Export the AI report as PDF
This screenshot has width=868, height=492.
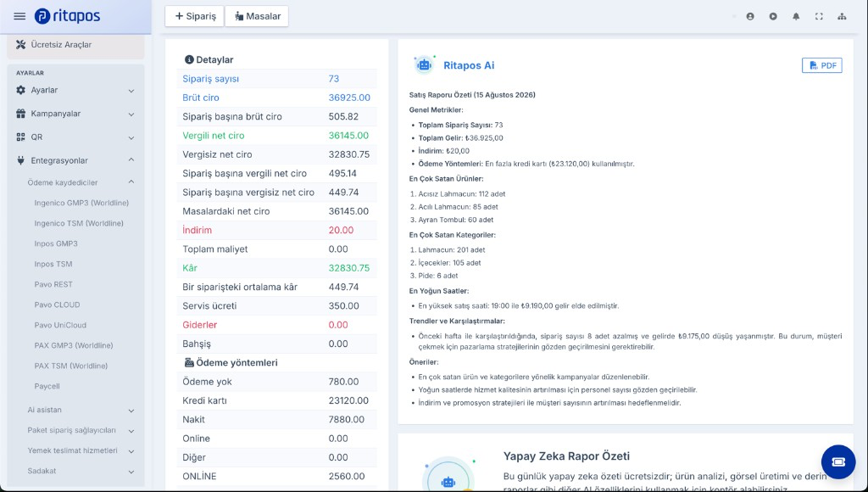822,65
